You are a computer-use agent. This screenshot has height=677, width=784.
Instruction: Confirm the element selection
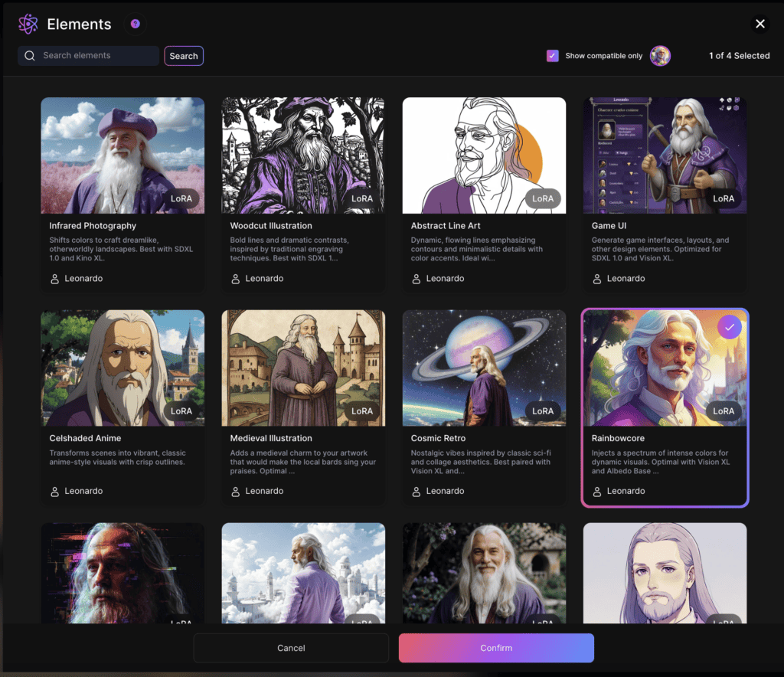click(x=496, y=648)
